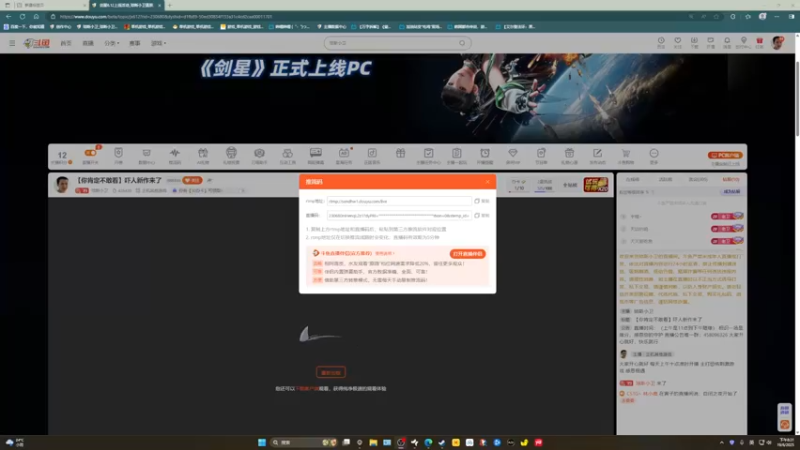
Task: Go to the 首页 nav item
Action: coord(66,43)
